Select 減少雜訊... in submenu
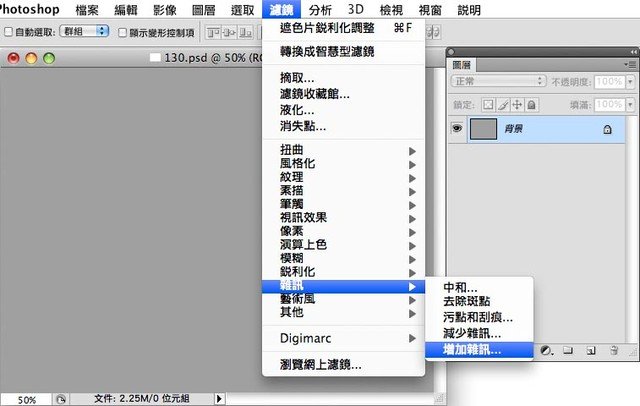Image resolution: width=640 pixels, height=406 pixels. coord(479,333)
